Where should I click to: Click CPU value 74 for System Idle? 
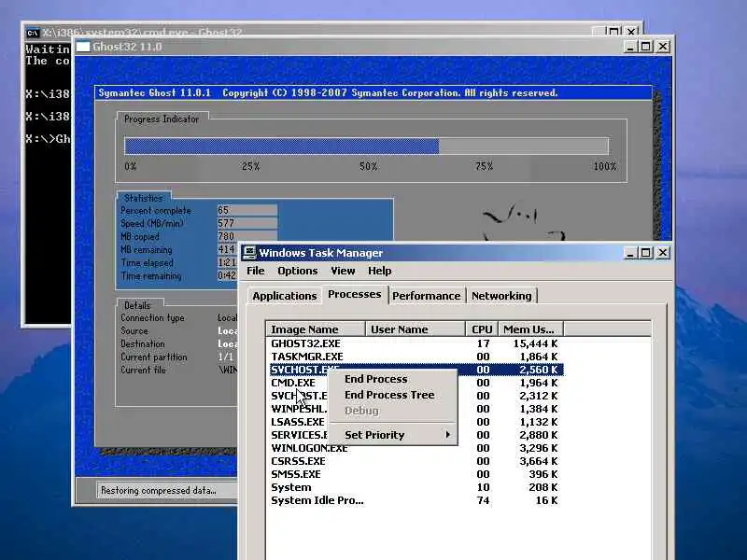(x=483, y=500)
